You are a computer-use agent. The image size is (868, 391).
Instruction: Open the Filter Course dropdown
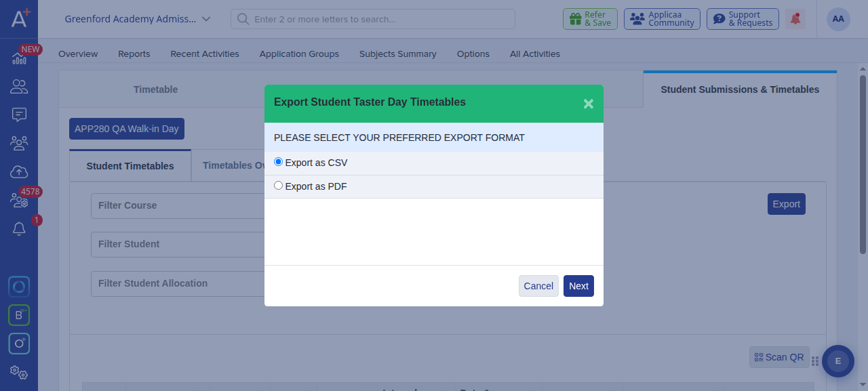[178, 205]
